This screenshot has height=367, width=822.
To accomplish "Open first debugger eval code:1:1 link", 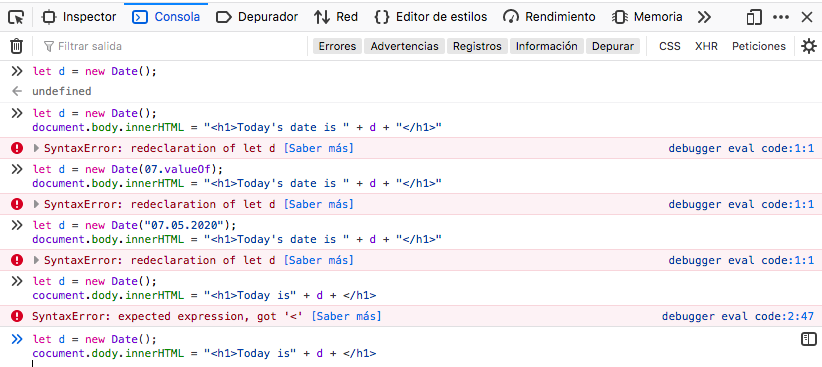I will coord(741,148).
